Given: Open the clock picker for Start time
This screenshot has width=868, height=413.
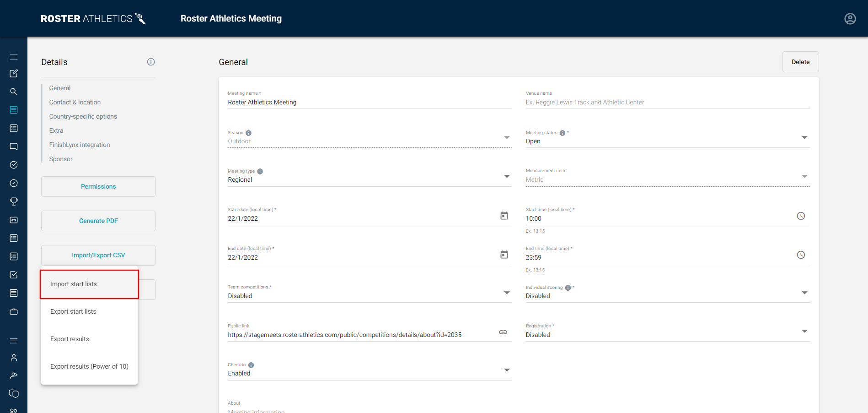Looking at the screenshot, I should tap(801, 216).
